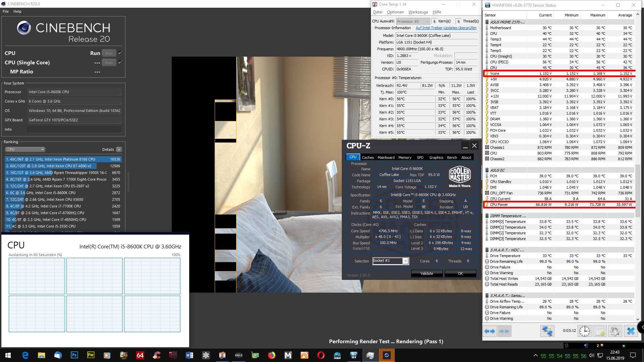Screen dimensions: 644x362
Task: Open the CPU ranking dropdown in Cinebench
Action: 25,149
